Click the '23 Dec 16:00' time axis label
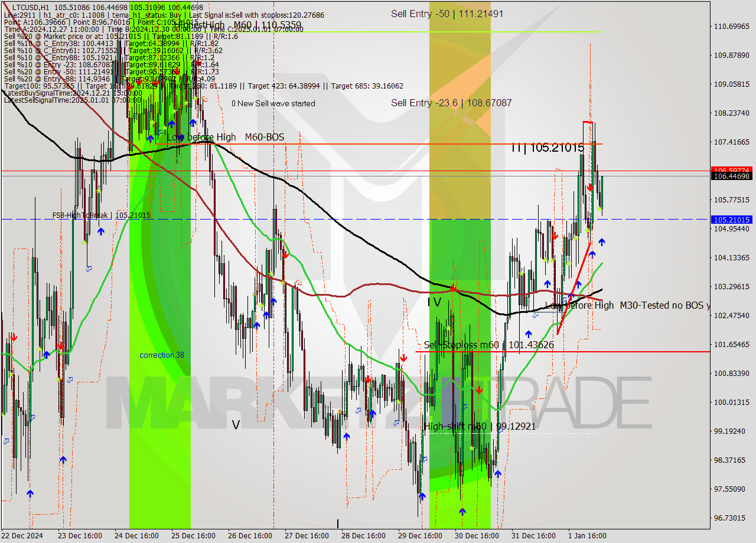Screen dimensions: 756x543 click(x=80, y=536)
